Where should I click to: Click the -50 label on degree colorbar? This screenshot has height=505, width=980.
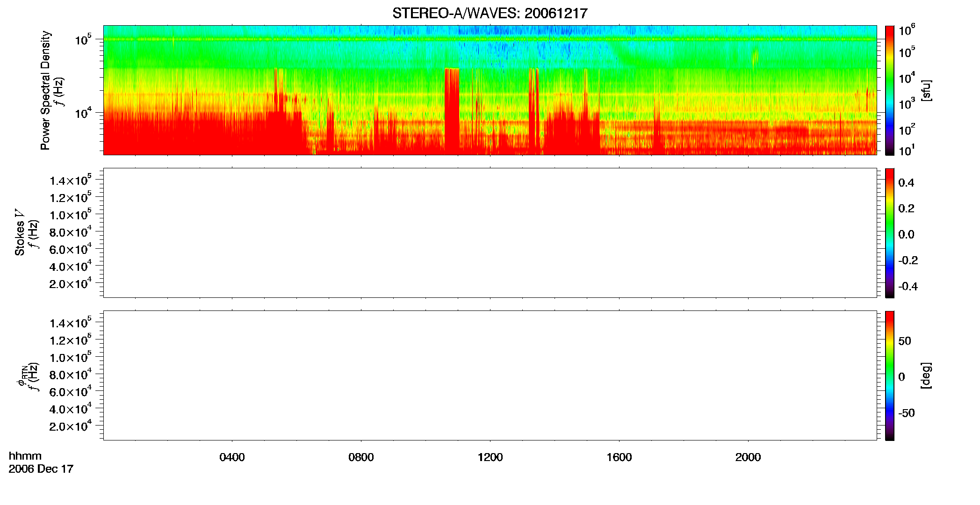tap(906, 413)
